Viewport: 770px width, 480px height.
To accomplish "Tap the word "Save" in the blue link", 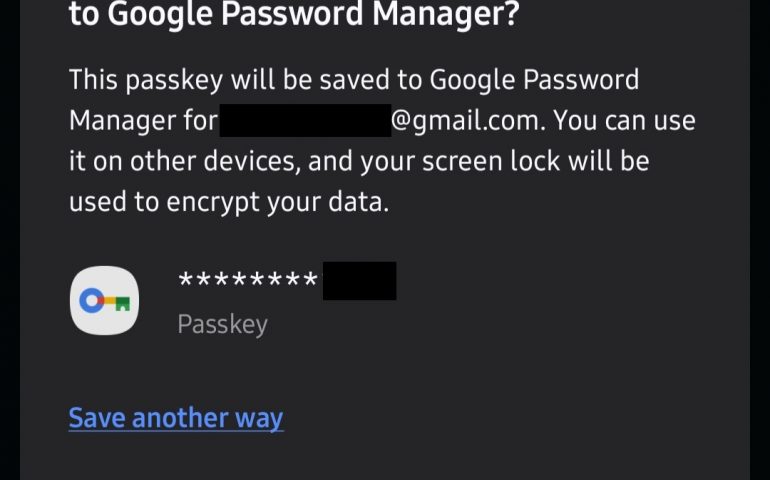I will pos(96,417).
